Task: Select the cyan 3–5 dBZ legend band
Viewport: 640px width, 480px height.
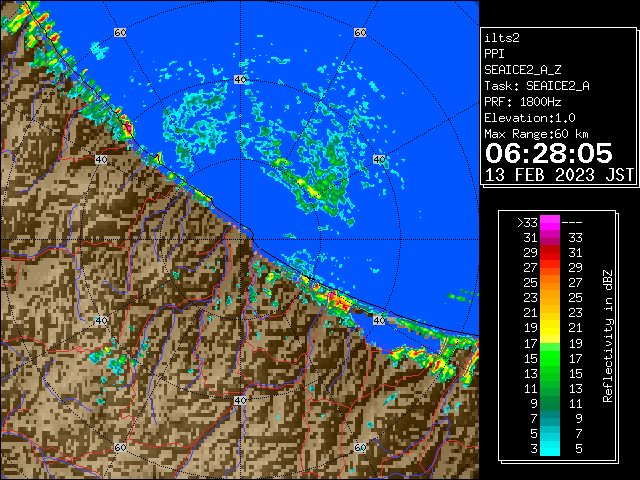Action: pos(550,448)
